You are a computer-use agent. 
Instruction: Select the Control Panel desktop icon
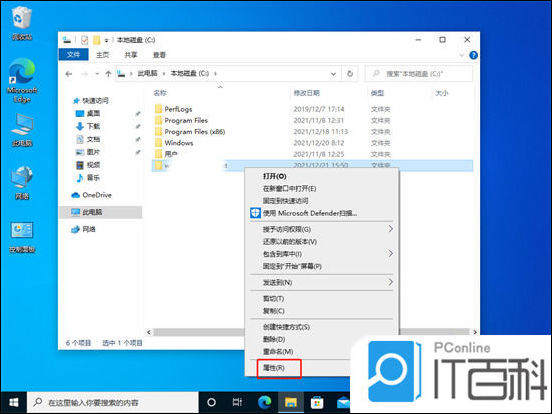click(22, 237)
